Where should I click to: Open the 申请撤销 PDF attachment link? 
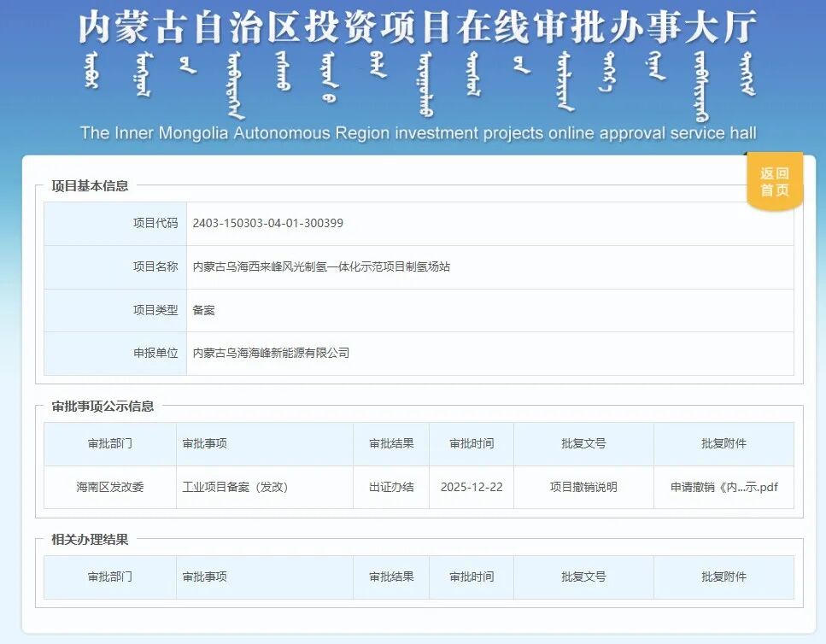[x=723, y=487]
